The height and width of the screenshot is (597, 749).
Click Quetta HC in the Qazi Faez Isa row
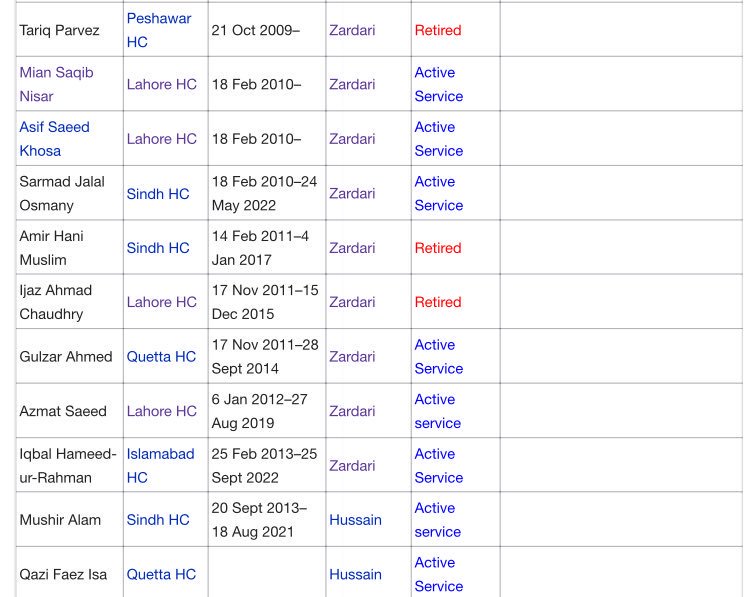coord(161,574)
